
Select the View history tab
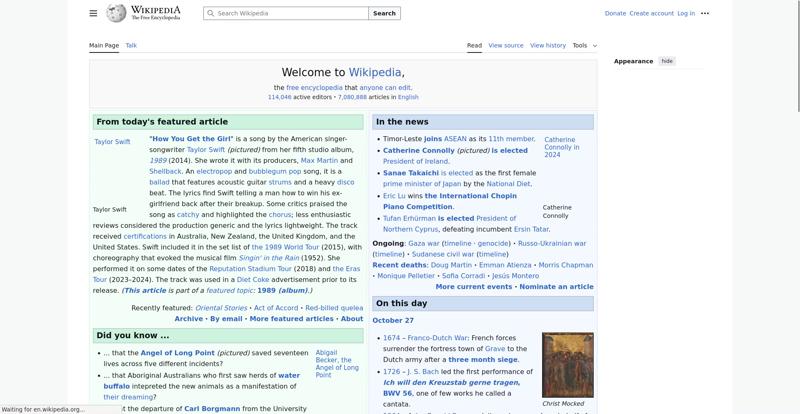click(x=548, y=45)
